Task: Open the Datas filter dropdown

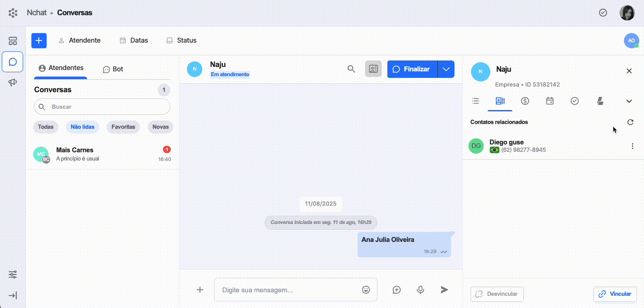Action: (x=134, y=40)
